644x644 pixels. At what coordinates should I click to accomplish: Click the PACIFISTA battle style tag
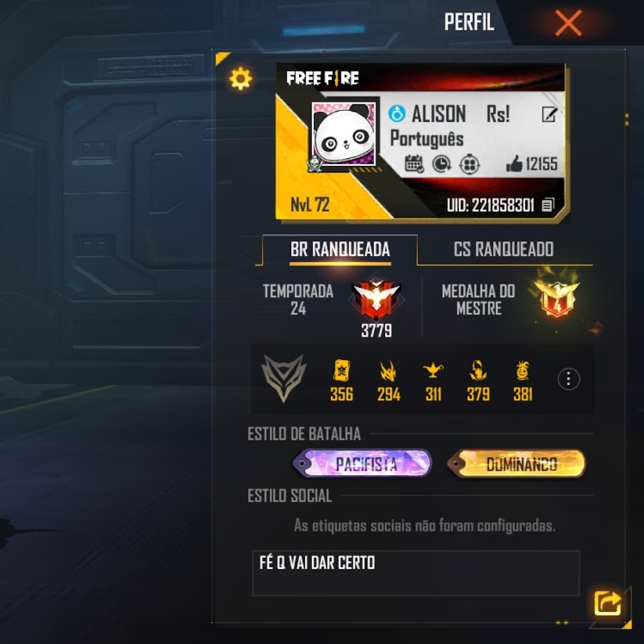[362, 463]
